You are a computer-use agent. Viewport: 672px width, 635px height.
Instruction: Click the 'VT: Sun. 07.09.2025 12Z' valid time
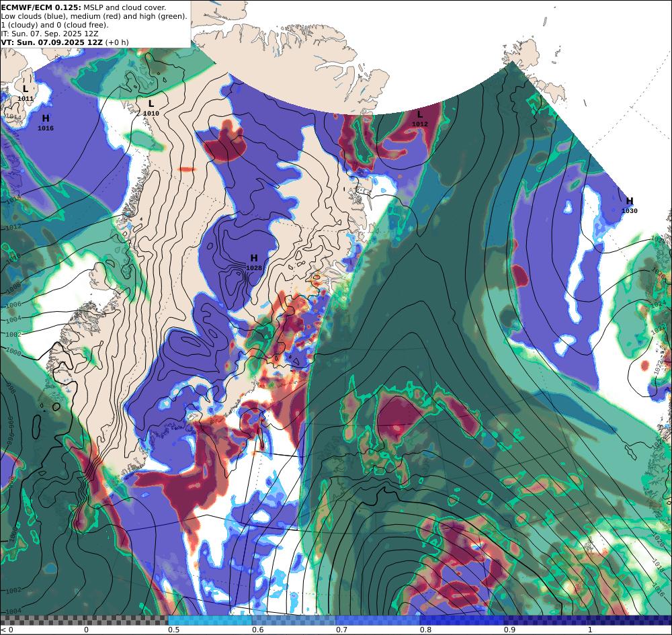pyautogui.click(x=52, y=42)
